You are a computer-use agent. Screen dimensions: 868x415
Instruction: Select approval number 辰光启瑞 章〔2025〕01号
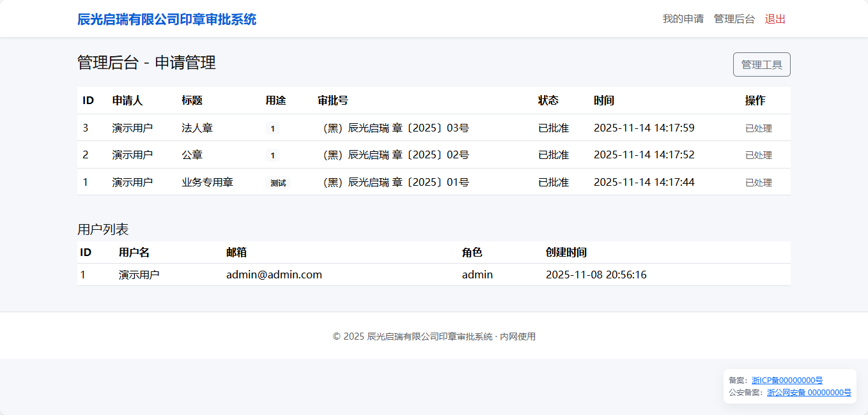tap(395, 182)
